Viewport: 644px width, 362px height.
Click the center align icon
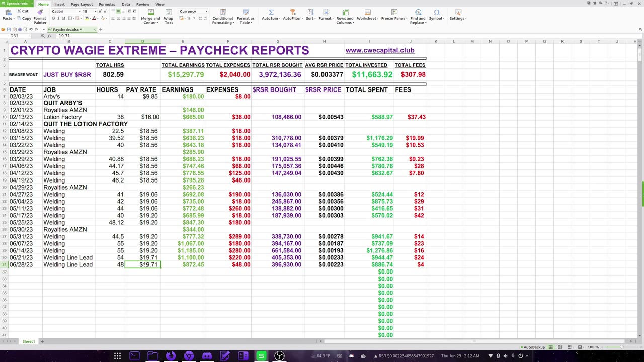point(118,18)
